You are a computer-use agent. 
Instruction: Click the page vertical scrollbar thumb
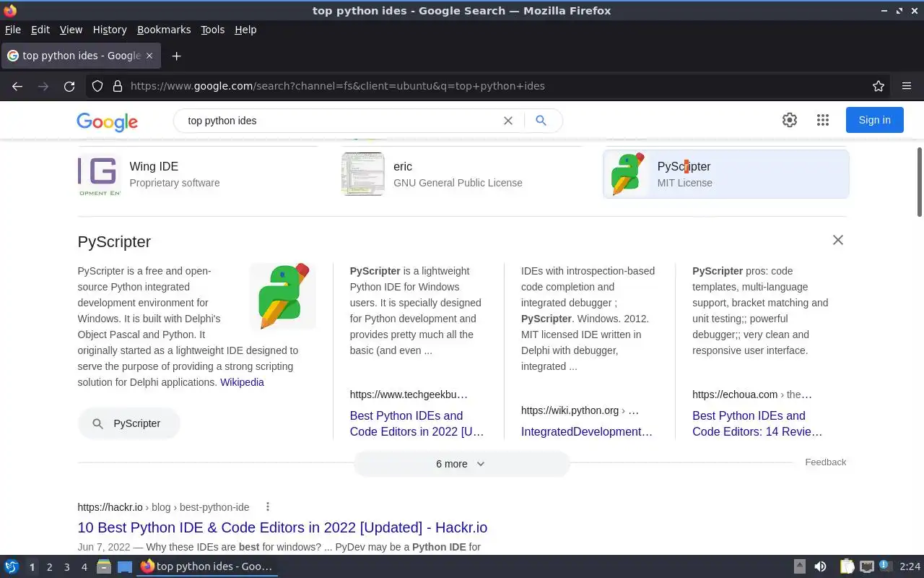pyautogui.click(x=920, y=181)
